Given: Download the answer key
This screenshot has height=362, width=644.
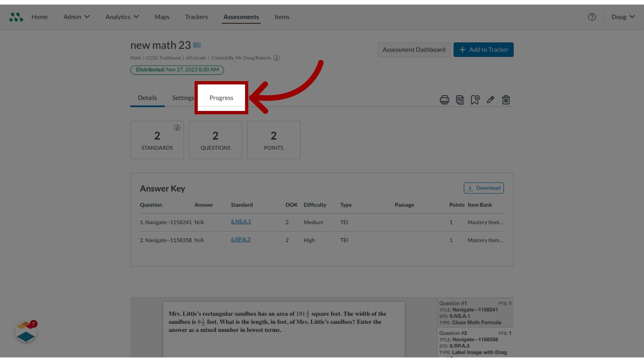Looking at the screenshot, I should click(483, 187).
